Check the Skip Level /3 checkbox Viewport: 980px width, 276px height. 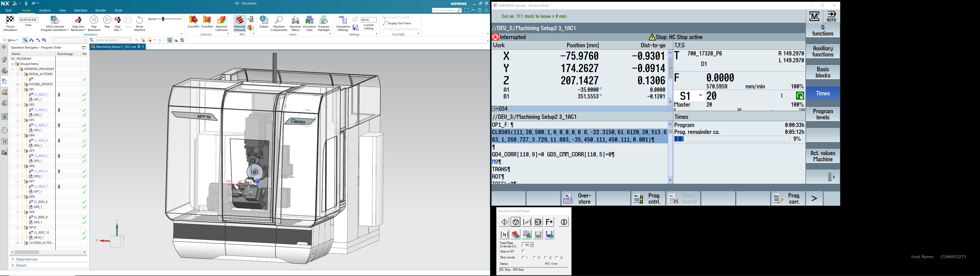(557, 258)
